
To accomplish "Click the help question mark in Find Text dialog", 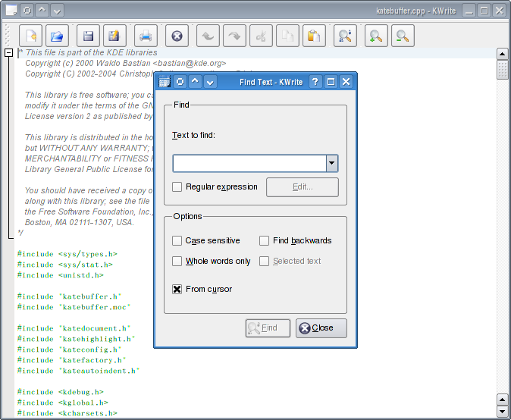I will [x=315, y=81].
